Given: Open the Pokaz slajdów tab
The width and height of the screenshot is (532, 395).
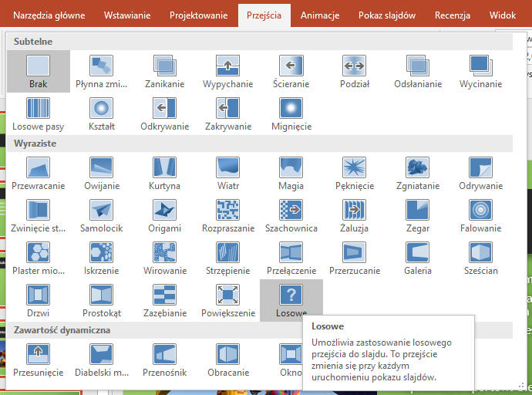Looking at the screenshot, I should (x=389, y=15).
